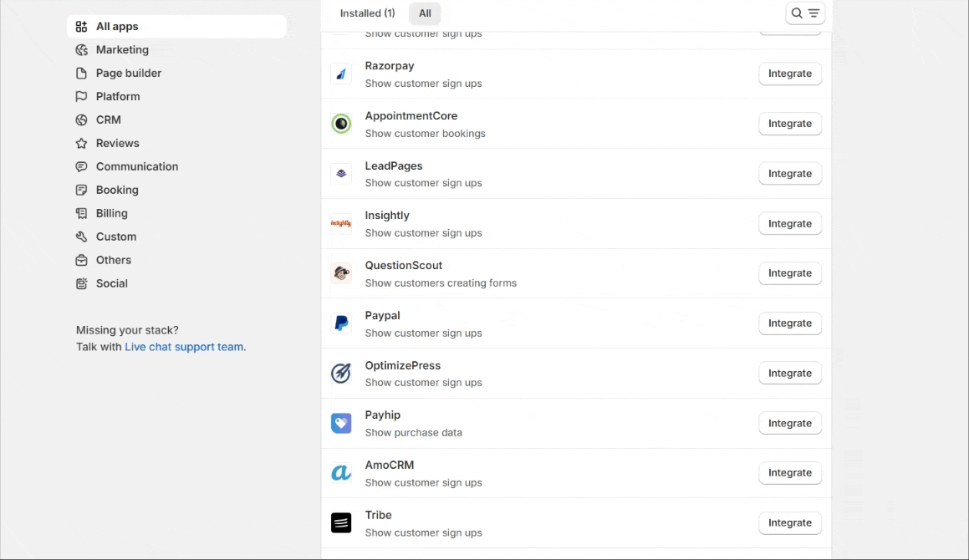
Task: Show the CRM apps category
Action: point(109,120)
